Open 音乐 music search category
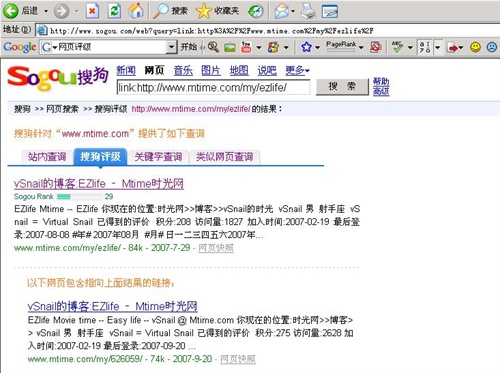Screen dimensions: 500x373 click(x=183, y=70)
